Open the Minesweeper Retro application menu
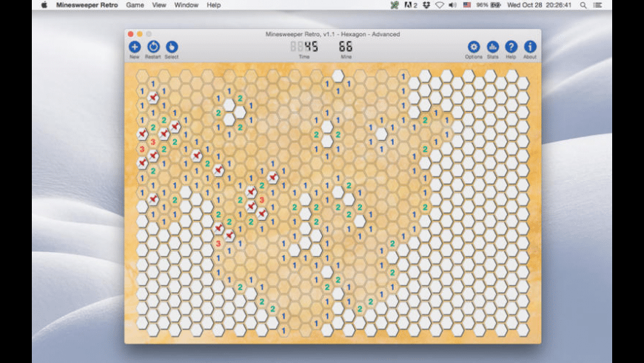The height and width of the screenshot is (363, 644). pos(87,5)
